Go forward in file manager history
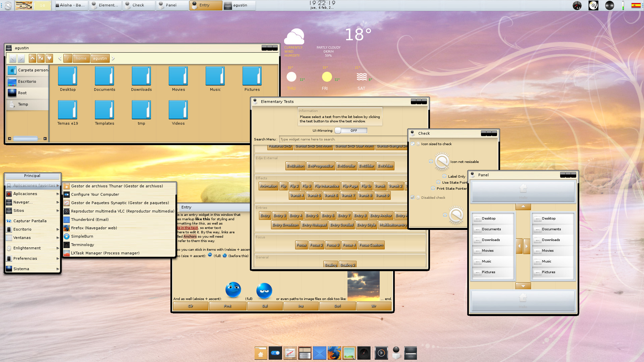This screenshot has width=644, height=362. click(x=21, y=59)
